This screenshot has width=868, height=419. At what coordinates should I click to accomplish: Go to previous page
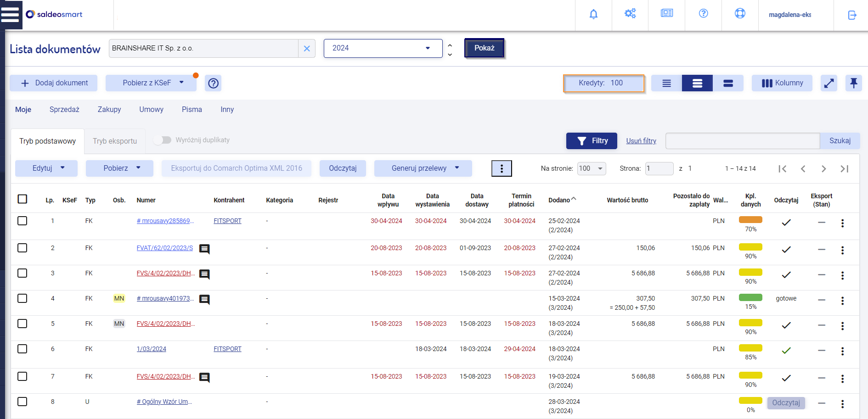click(803, 169)
